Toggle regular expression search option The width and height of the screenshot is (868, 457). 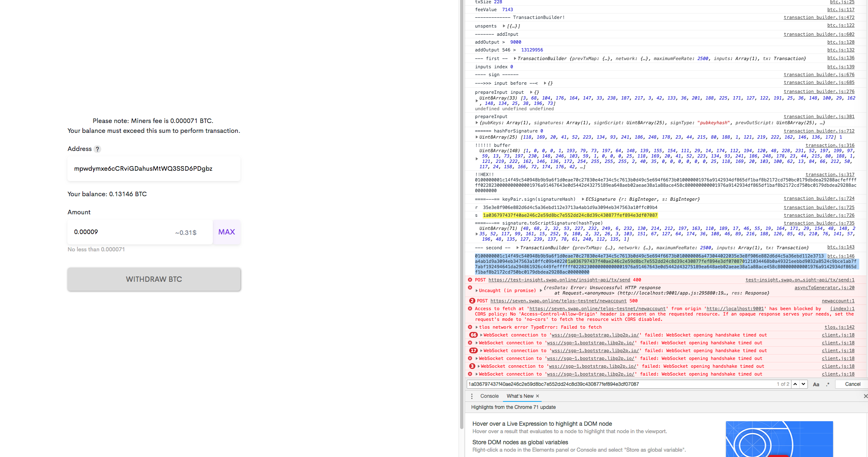tap(828, 384)
